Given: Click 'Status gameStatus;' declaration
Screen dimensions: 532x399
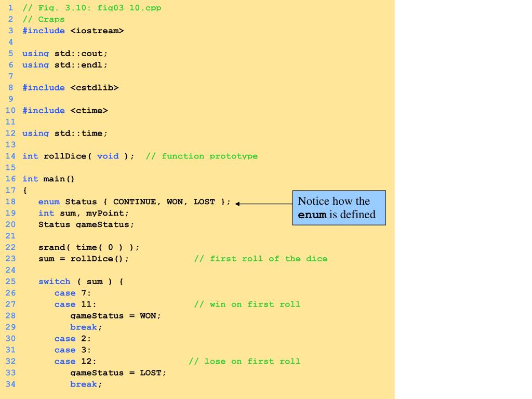Looking at the screenshot, I should 86,224.
